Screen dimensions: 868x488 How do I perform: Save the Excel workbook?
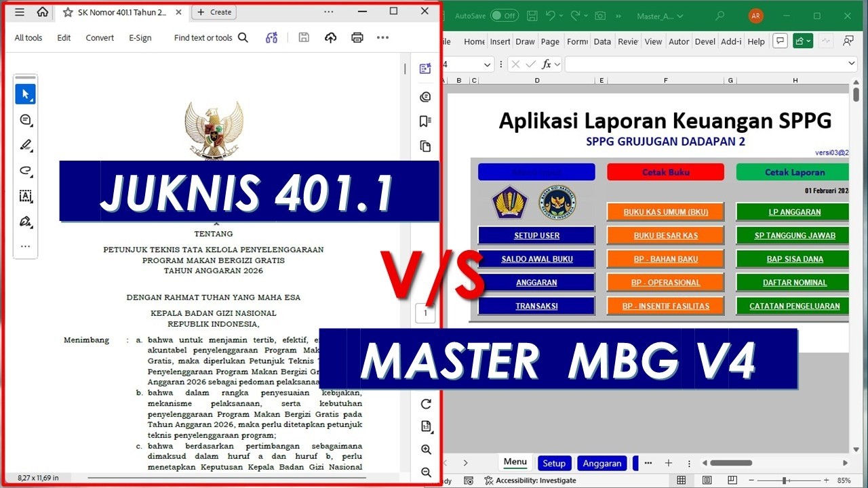point(532,16)
